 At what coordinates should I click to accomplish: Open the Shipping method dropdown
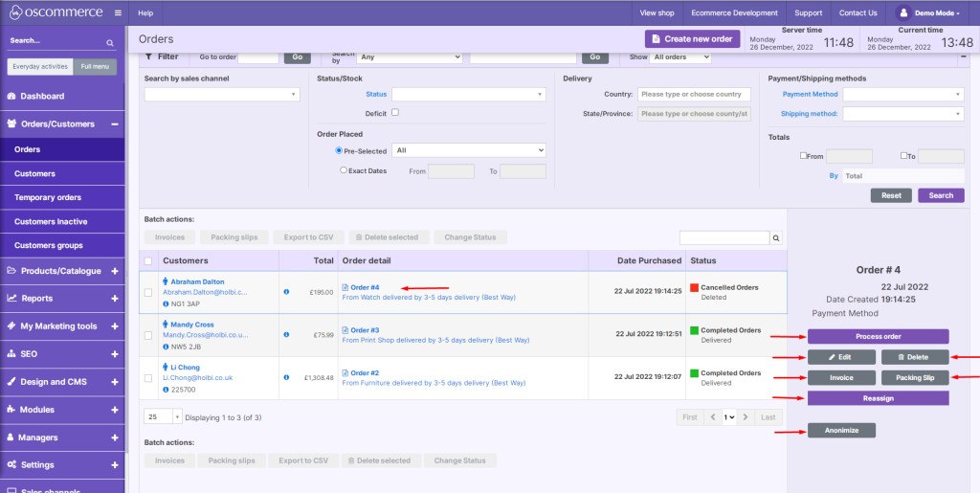(903, 114)
